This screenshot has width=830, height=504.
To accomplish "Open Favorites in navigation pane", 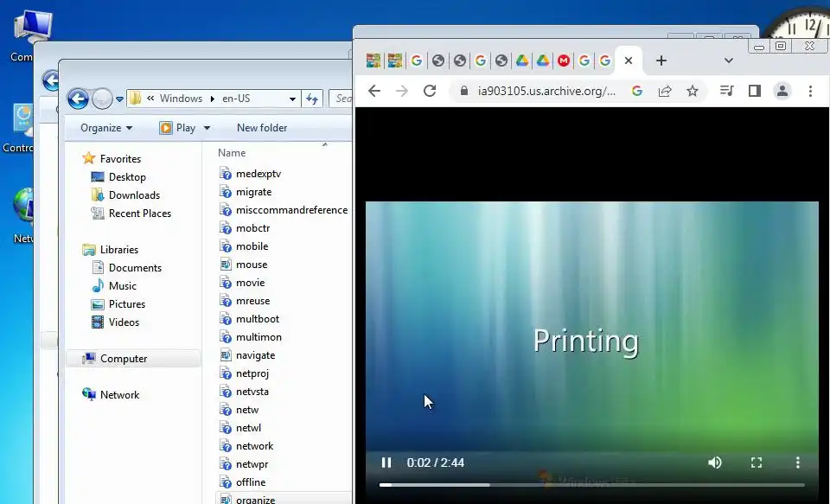I will click(x=120, y=159).
